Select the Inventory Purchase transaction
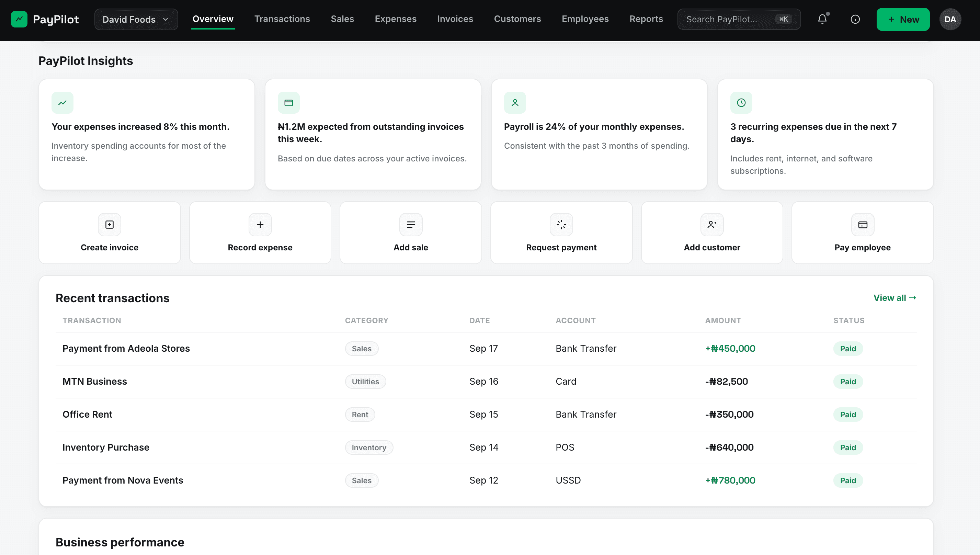 [486, 448]
